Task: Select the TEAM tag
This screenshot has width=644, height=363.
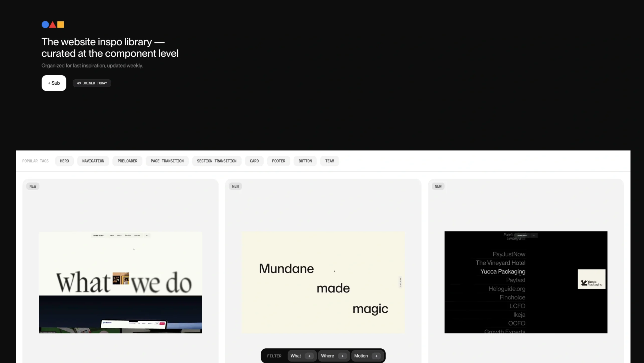Action: point(330,161)
